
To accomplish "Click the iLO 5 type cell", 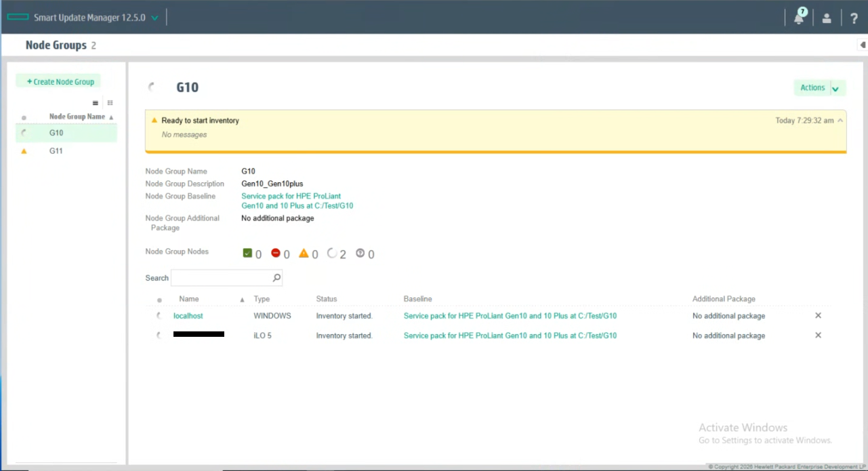I will point(263,335).
